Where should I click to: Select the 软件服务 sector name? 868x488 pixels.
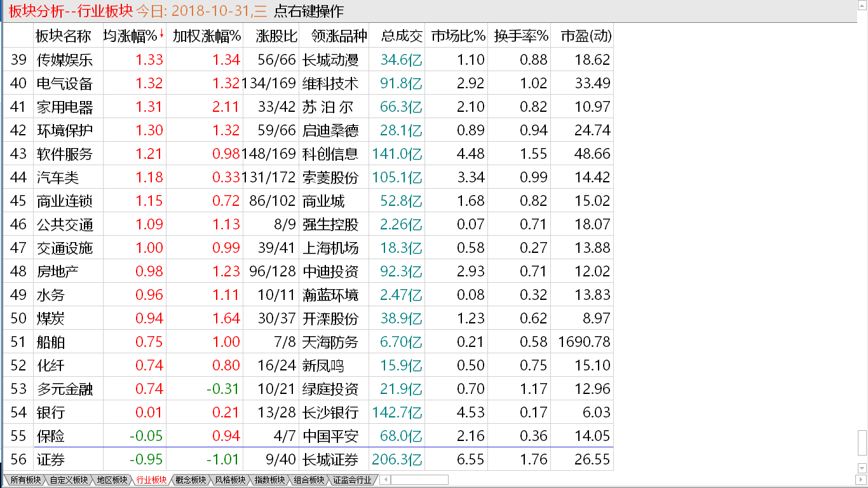(65, 154)
